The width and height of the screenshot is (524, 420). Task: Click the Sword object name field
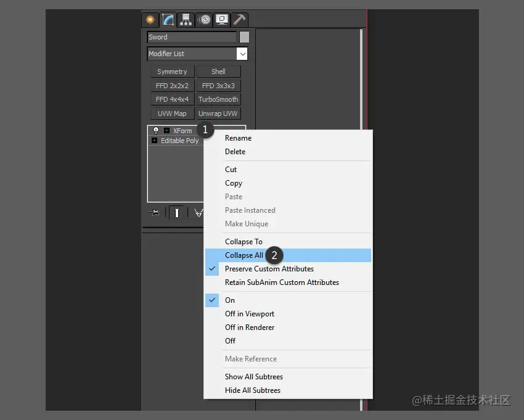[x=191, y=36]
